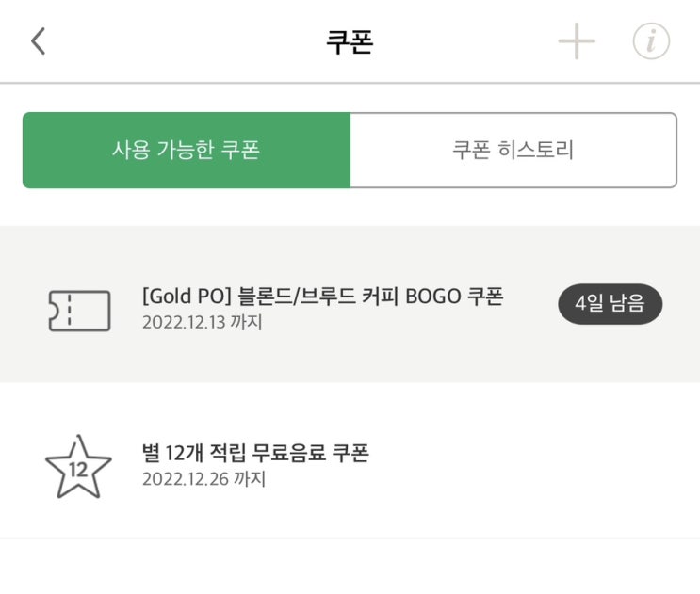This screenshot has width=700, height=594.
Task: Switch to the 사용 가능한 쿠폰 tab
Action: (186, 151)
